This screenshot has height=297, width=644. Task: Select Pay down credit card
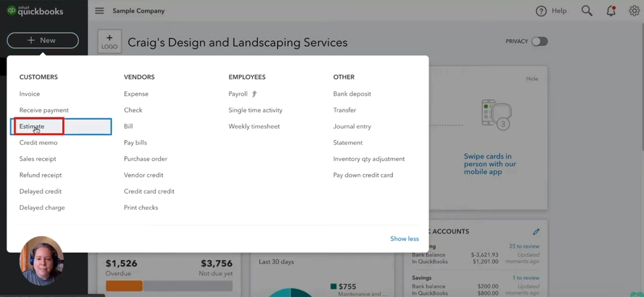(x=363, y=175)
